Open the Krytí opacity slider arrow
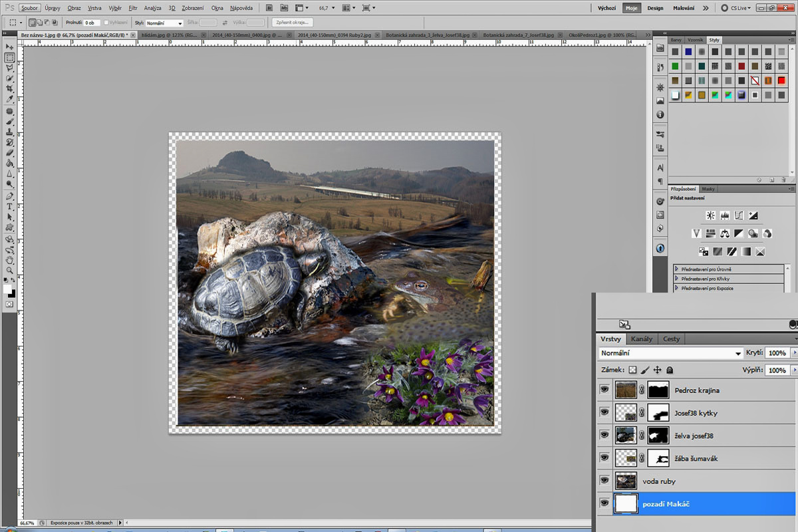The image size is (798, 532). tap(793, 353)
